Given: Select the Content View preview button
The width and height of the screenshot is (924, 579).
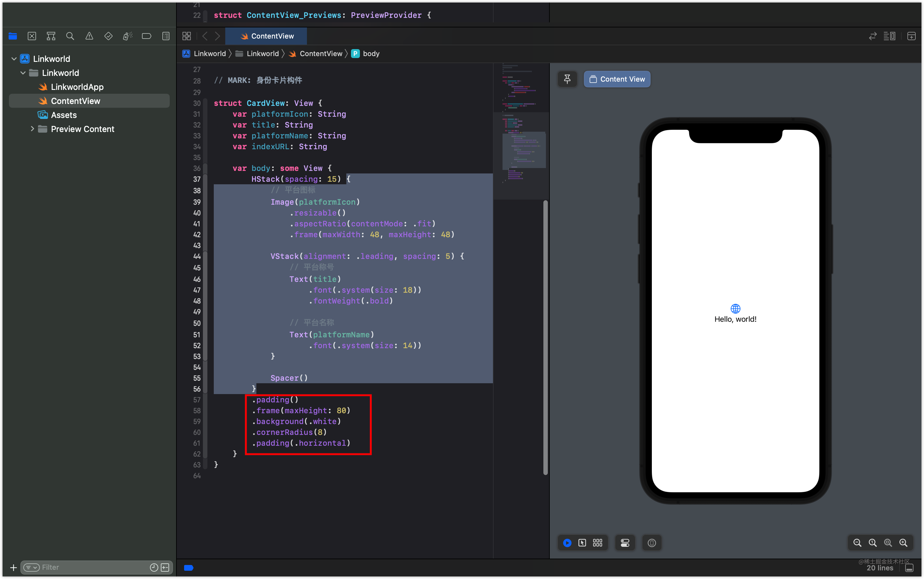Looking at the screenshot, I should (x=617, y=79).
